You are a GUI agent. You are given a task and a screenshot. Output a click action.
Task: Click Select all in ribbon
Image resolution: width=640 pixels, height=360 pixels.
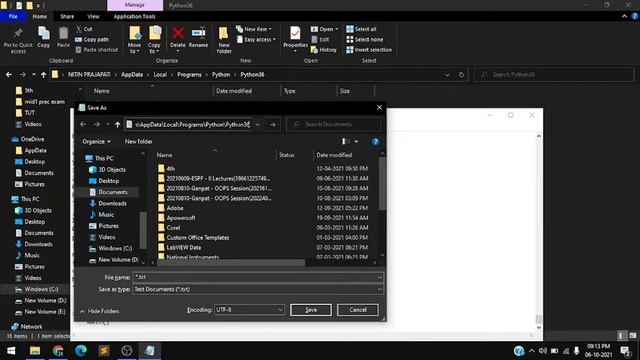pyautogui.click(x=361, y=29)
